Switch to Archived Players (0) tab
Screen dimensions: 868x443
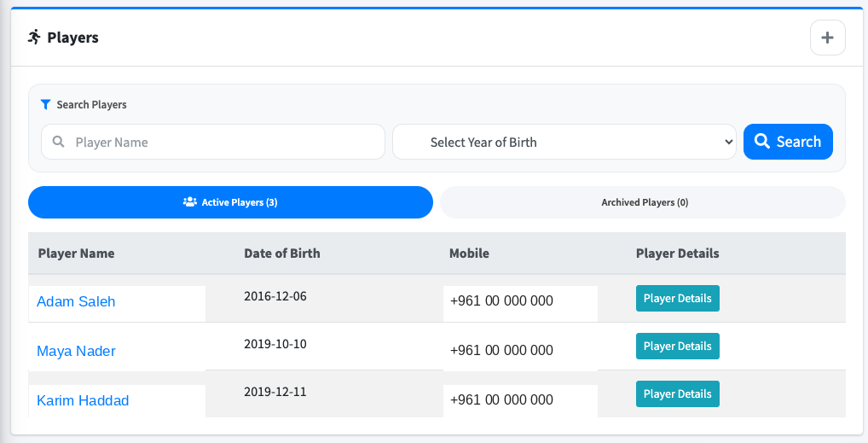(643, 202)
